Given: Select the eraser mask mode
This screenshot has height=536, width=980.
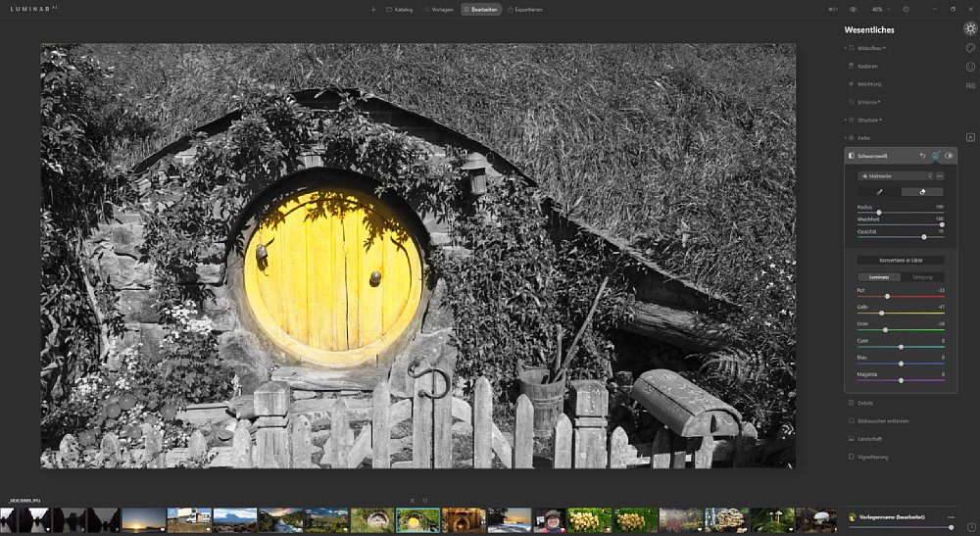Looking at the screenshot, I should pyautogui.click(x=922, y=192).
